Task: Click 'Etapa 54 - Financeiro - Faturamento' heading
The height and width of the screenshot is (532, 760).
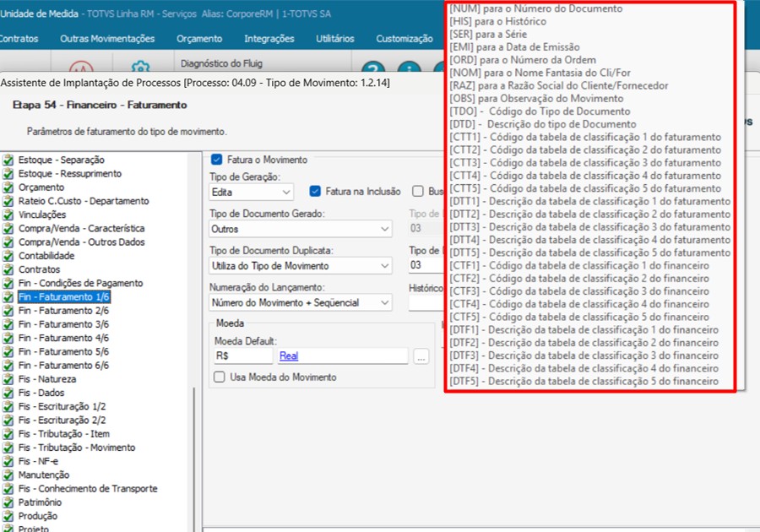Action: click(x=100, y=105)
